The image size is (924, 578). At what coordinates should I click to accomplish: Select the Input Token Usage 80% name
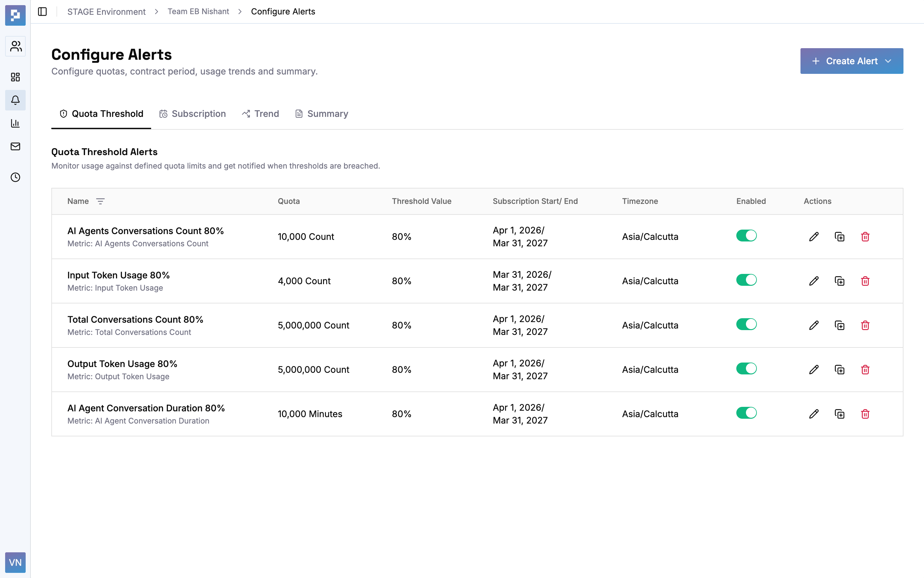pyautogui.click(x=118, y=275)
